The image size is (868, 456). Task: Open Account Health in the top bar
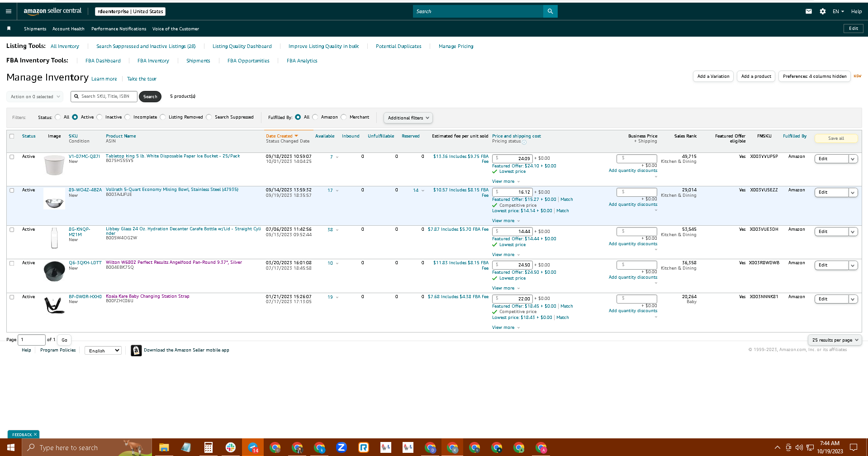click(x=68, y=28)
